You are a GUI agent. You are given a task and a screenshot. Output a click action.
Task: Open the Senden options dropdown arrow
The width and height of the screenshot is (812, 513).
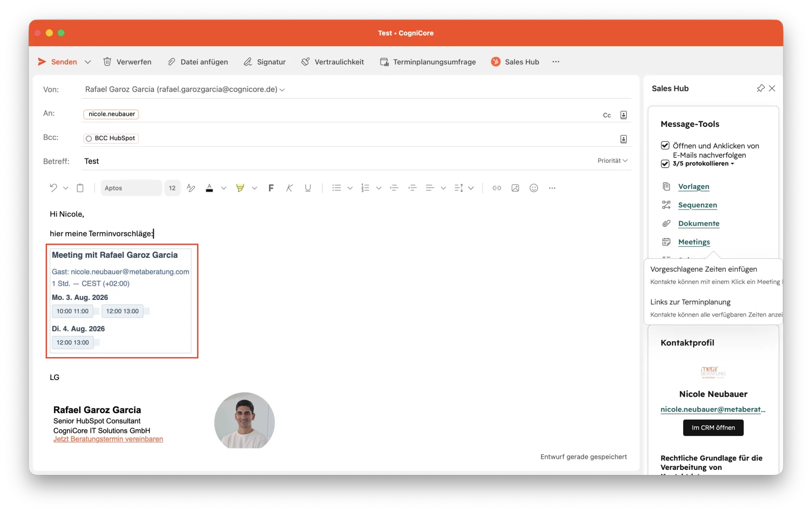88,62
